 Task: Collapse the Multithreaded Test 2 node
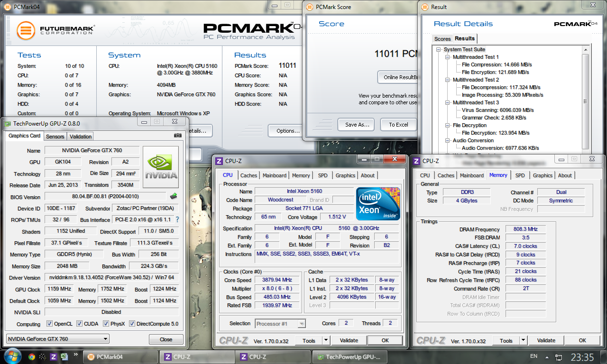[448, 80]
